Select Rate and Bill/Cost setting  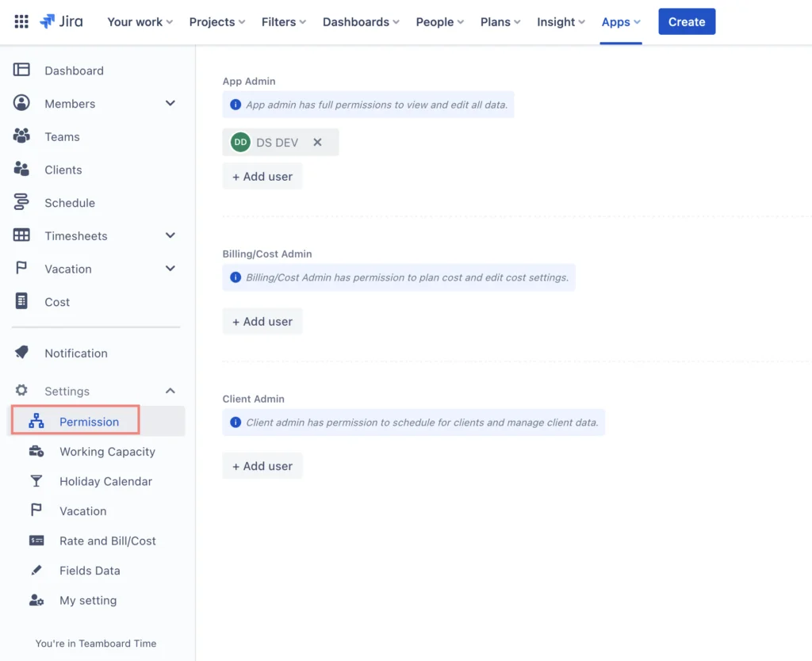(108, 541)
